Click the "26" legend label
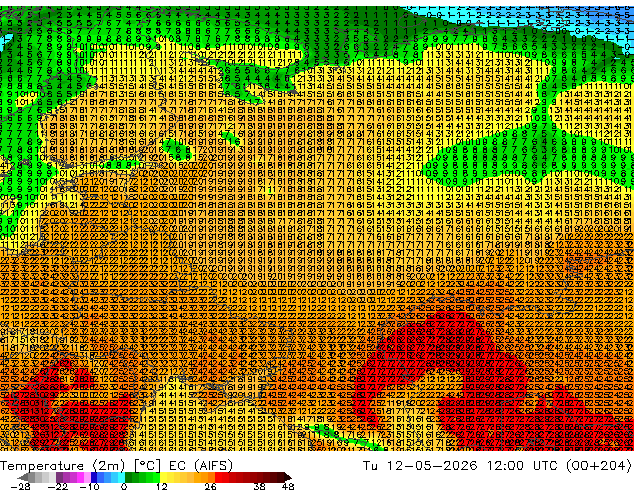 210,486
